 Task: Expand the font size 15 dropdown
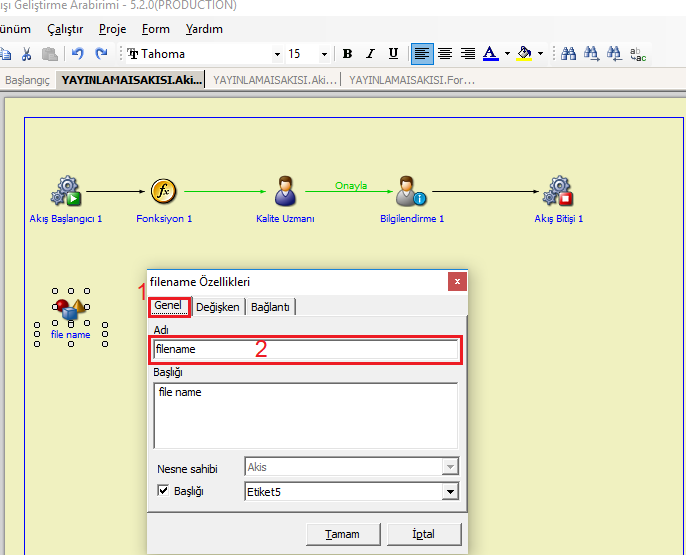point(324,54)
